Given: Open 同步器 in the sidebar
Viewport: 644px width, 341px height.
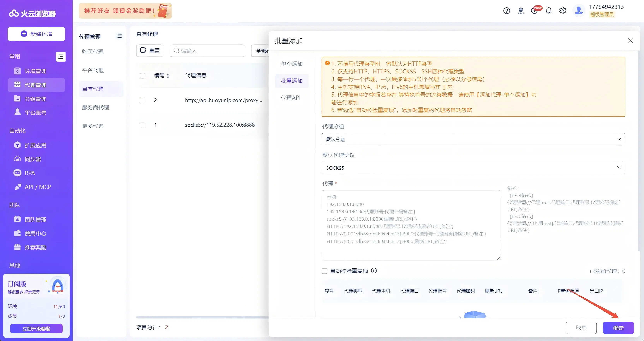Looking at the screenshot, I should [x=36, y=159].
